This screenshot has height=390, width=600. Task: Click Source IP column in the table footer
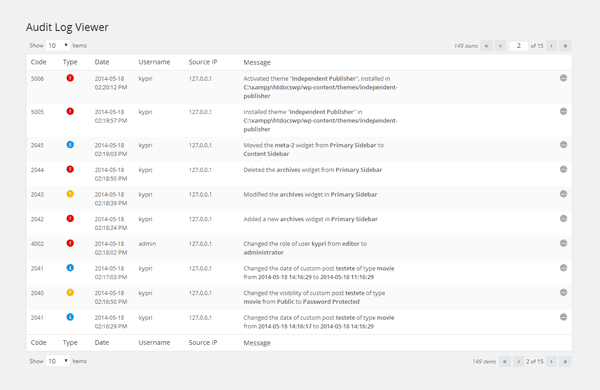click(203, 343)
